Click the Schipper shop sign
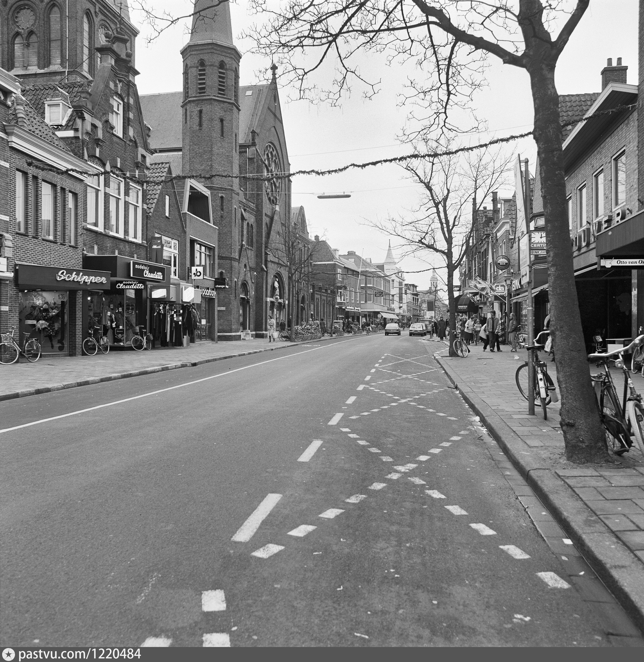Image resolution: width=644 pixels, height=662 pixels. pos(81,278)
